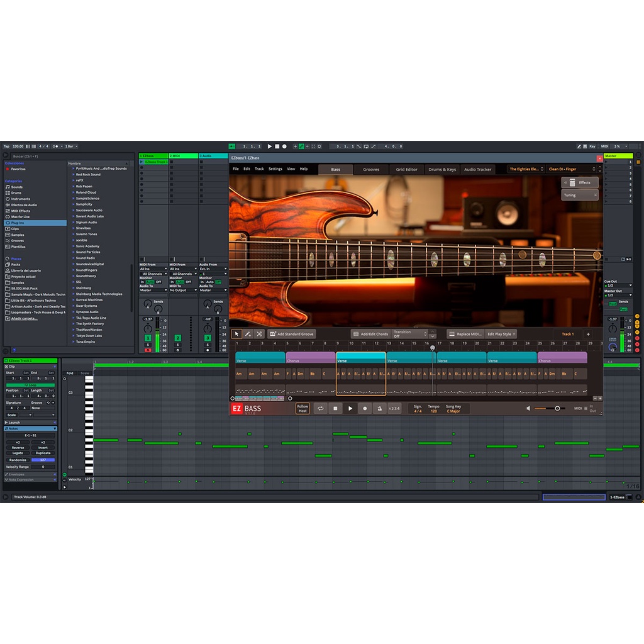644x644 pixels.
Task: Click the EZbass speaker volume icon
Action: [528, 409]
